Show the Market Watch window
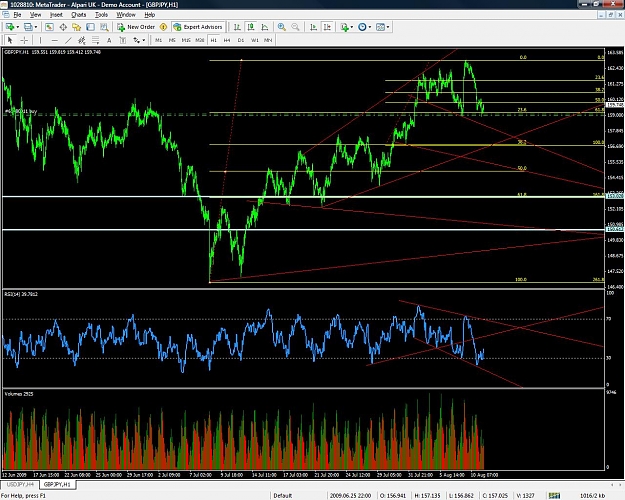This screenshot has width=625, height=500. tap(49, 27)
